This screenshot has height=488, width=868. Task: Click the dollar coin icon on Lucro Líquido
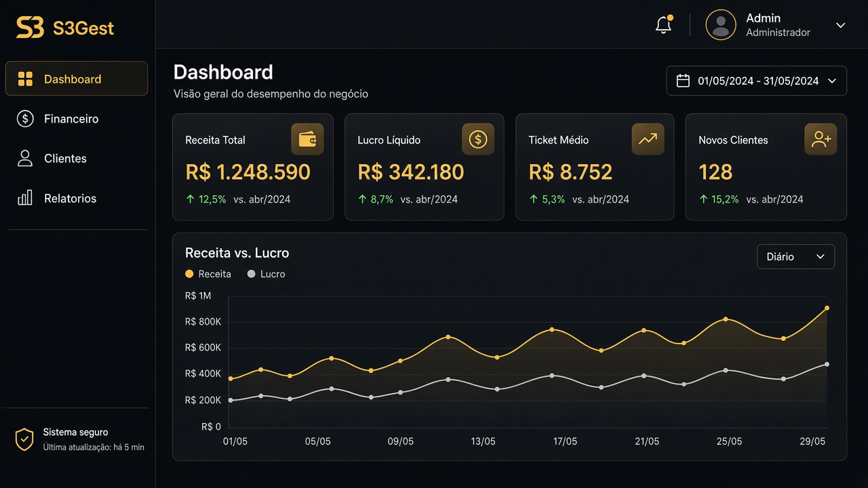[x=478, y=139]
